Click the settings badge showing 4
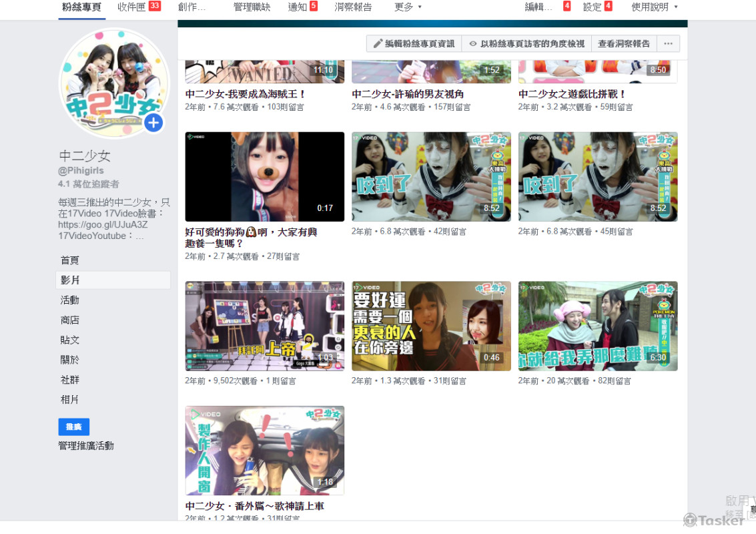The width and height of the screenshot is (756, 534). tap(608, 6)
